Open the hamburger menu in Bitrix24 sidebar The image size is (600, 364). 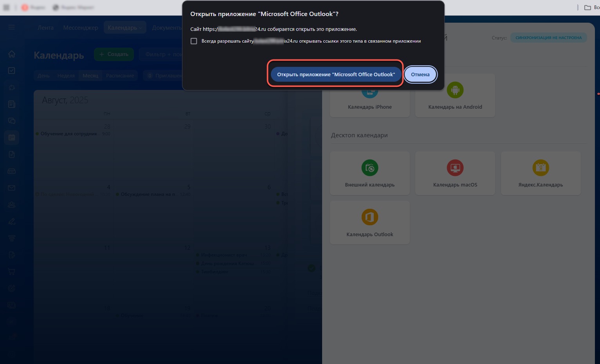coord(11,27)
